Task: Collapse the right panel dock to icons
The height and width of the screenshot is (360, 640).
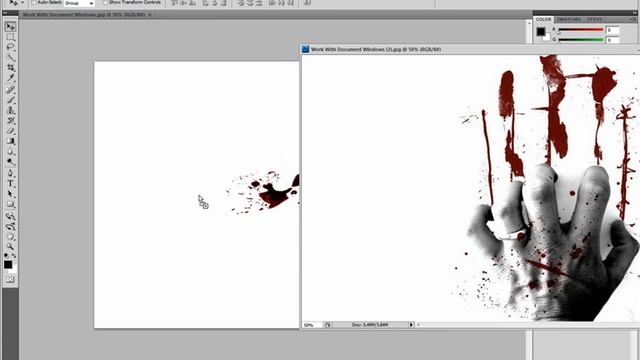Action: [635, 13]
